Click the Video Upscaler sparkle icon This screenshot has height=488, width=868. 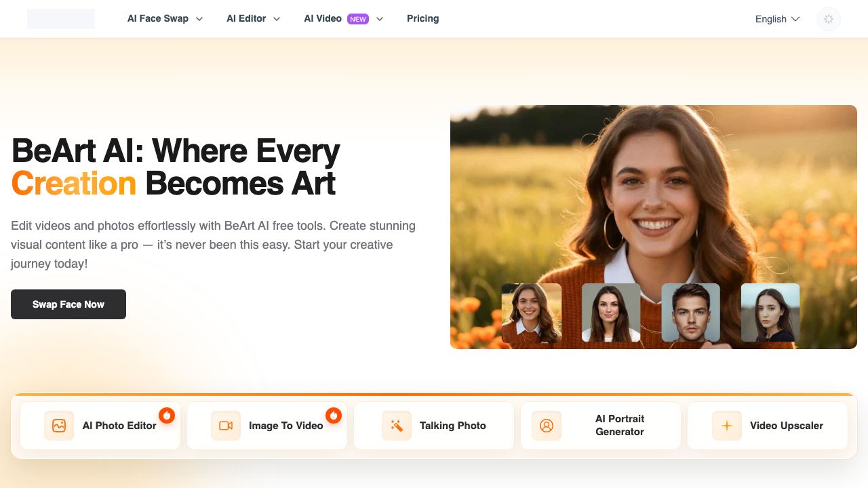[x=727, y=426]
